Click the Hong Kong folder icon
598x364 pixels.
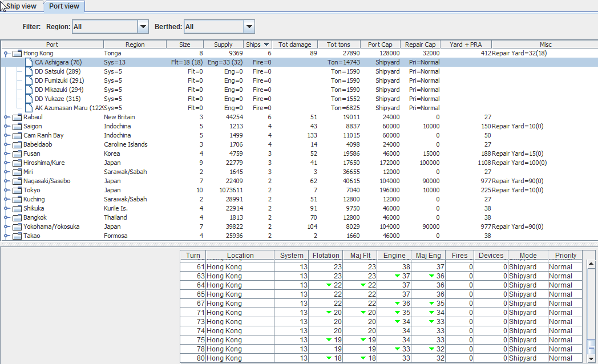point(16,53)
